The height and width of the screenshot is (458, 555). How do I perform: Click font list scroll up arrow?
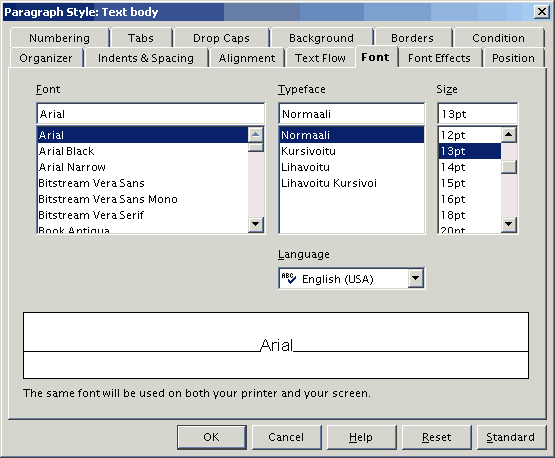[x=256, y=134]
